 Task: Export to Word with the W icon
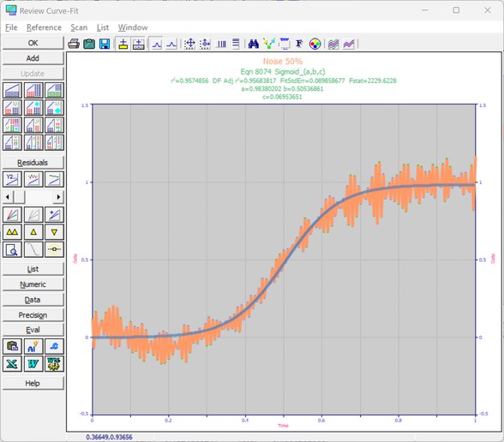(33, 363)
